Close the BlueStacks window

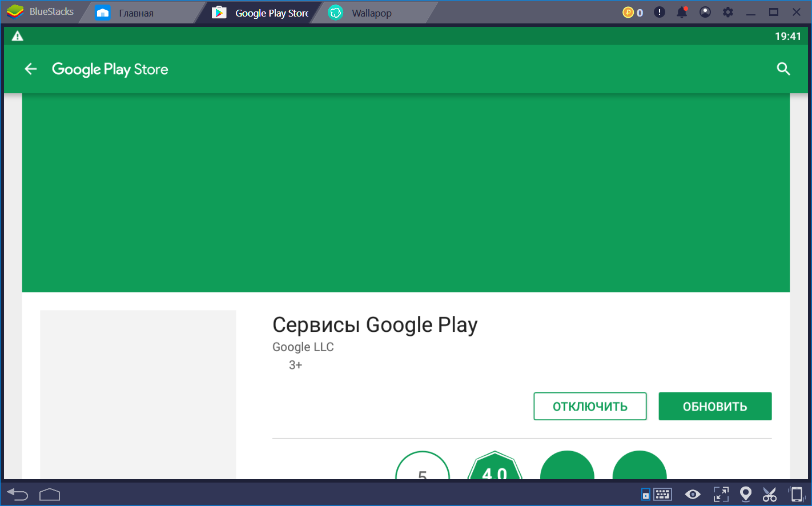[x=797, y=12]
